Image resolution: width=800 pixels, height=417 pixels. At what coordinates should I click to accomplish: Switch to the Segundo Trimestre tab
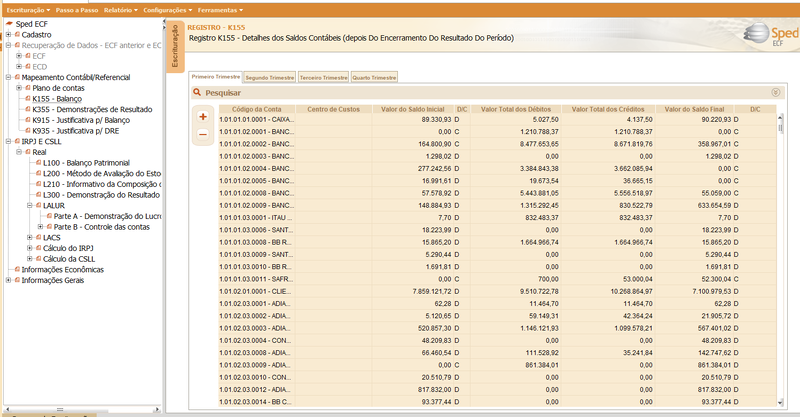270,77
